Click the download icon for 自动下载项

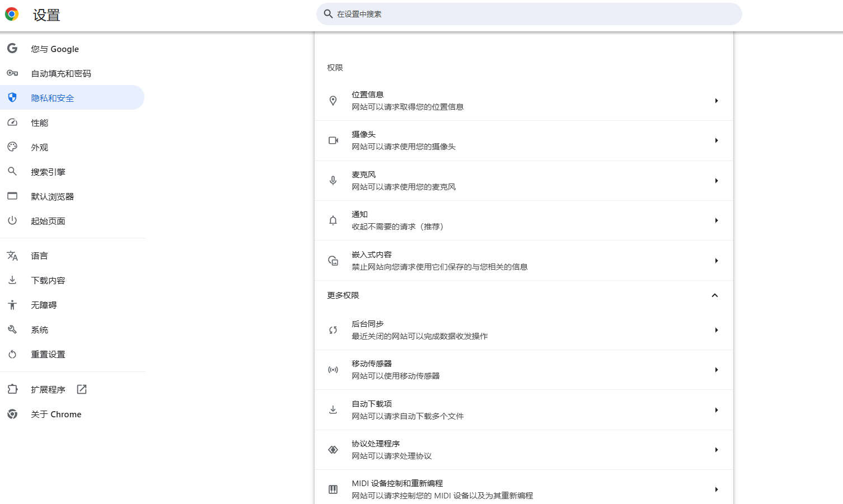333,410
